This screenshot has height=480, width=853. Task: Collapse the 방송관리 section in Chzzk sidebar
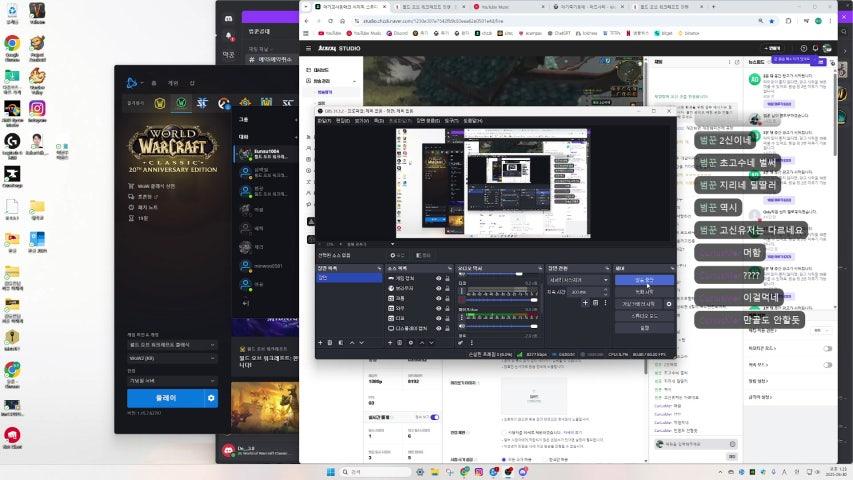tap(354, 81)
